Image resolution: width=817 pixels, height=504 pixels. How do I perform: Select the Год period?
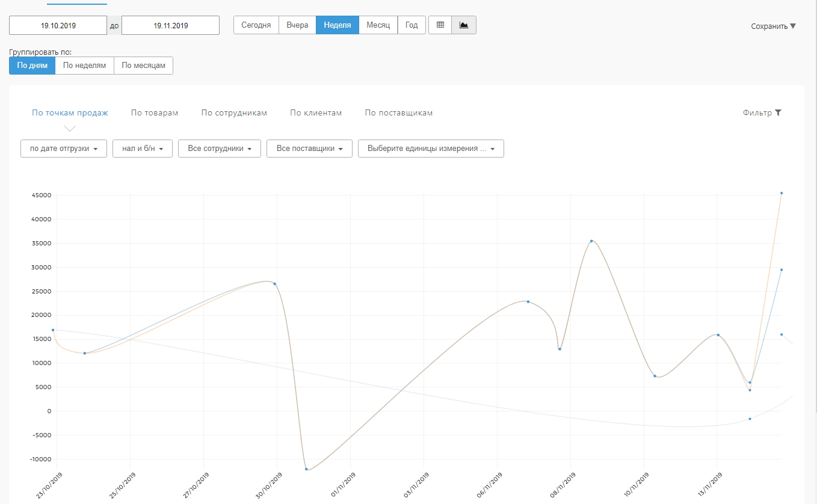(x=412, y=25)
